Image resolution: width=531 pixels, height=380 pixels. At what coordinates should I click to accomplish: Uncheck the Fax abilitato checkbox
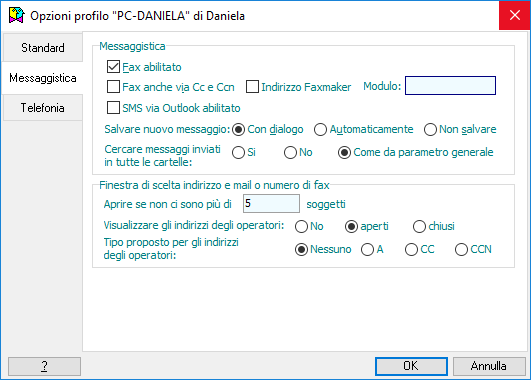113,67
